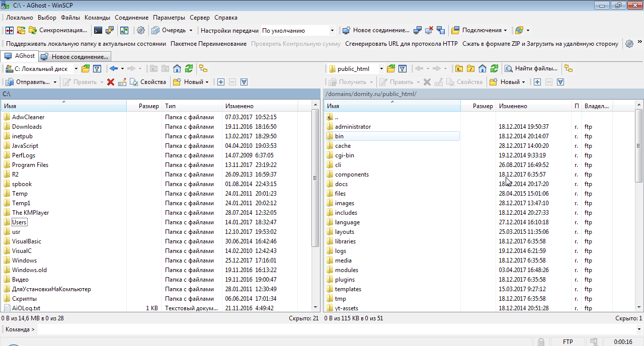Refresh the remote panel
This screenshot has height=346, width=644.
point(494,69)
